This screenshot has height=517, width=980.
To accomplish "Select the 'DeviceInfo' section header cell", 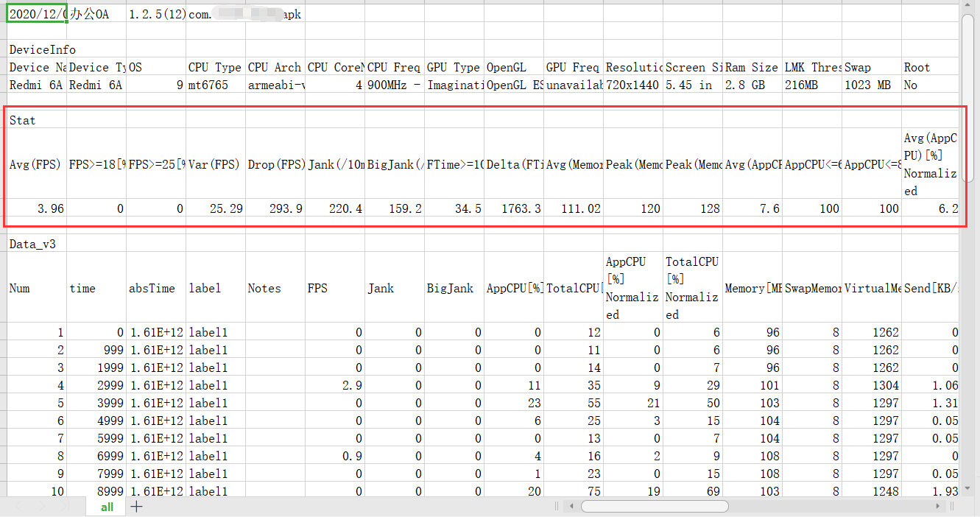I will (37, 49).
